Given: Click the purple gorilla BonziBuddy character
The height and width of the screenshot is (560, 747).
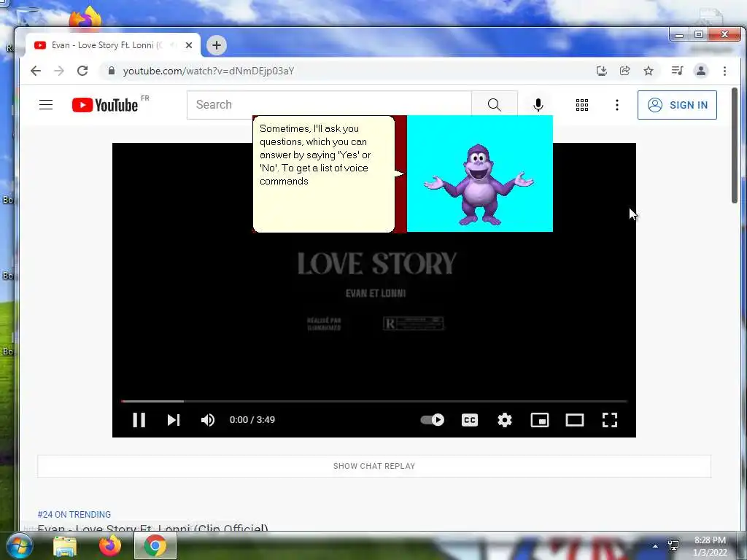Looking at the screenshot, I should coord(479,184).
